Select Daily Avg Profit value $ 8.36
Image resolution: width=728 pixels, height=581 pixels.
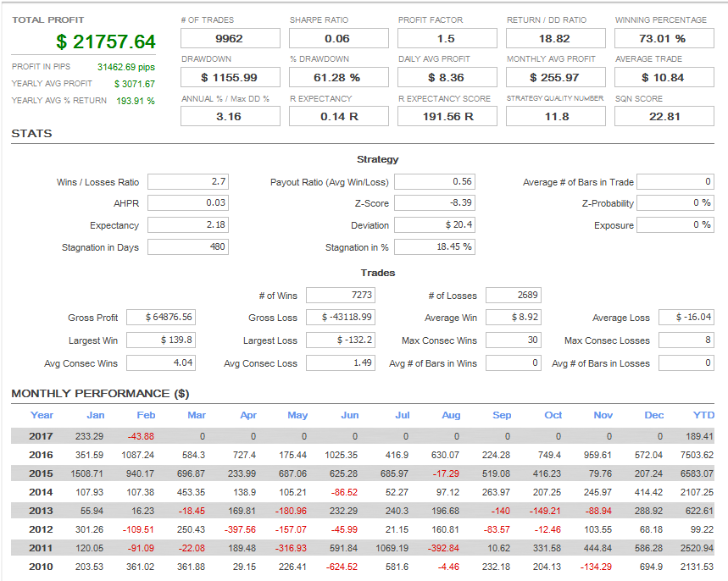tap(447, 78)
